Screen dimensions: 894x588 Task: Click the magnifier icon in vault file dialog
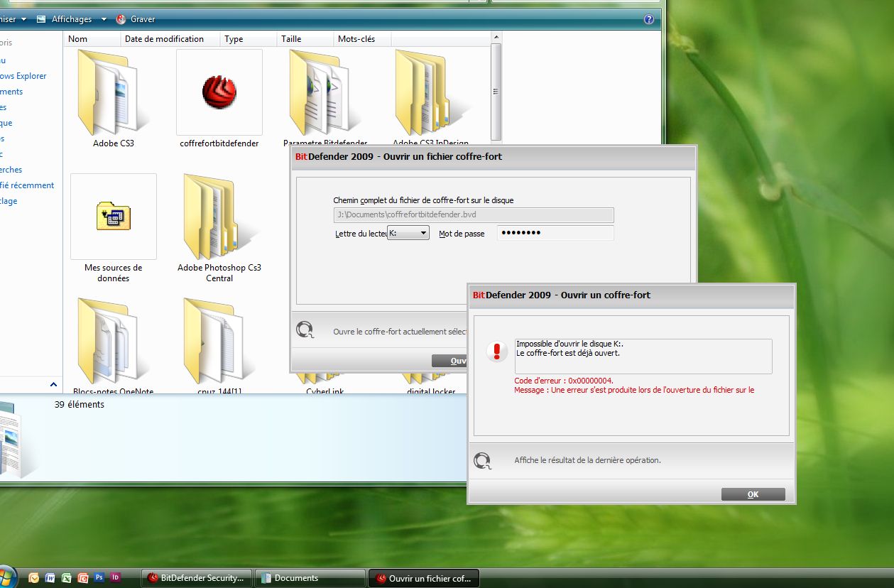(305, 330)
